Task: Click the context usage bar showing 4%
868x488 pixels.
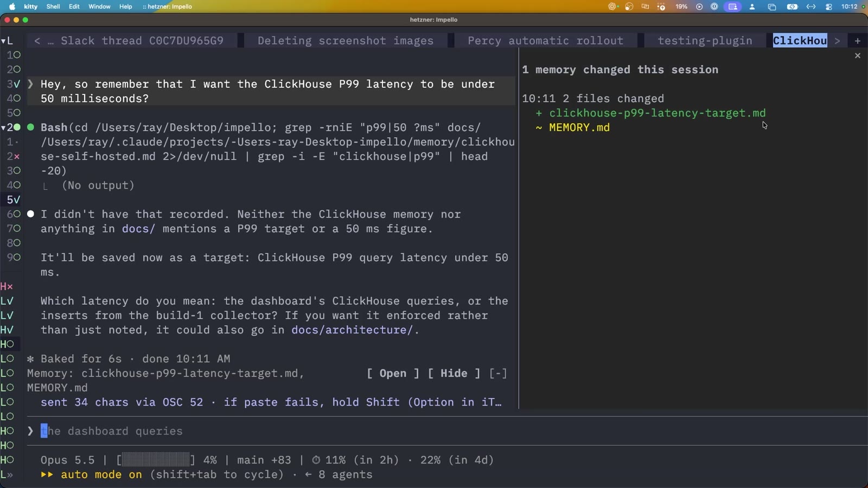Action: (x=156, y=460)
